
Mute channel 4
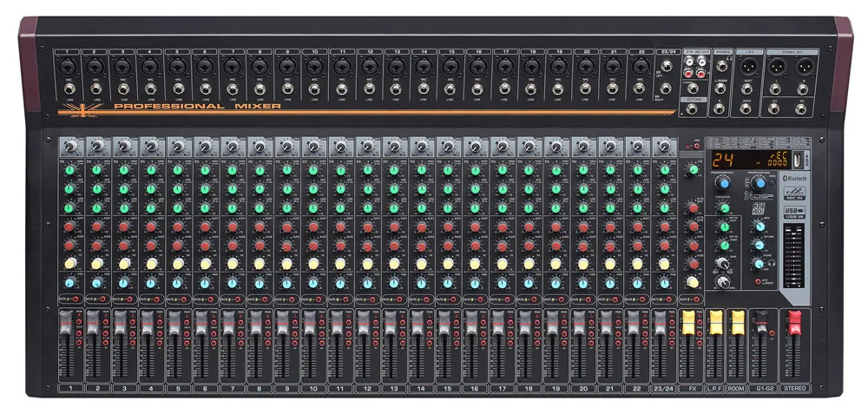(156, 299)
